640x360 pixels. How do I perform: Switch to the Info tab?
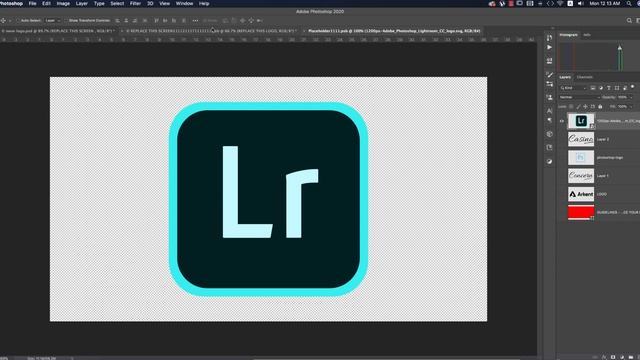(x=587, y=35)
